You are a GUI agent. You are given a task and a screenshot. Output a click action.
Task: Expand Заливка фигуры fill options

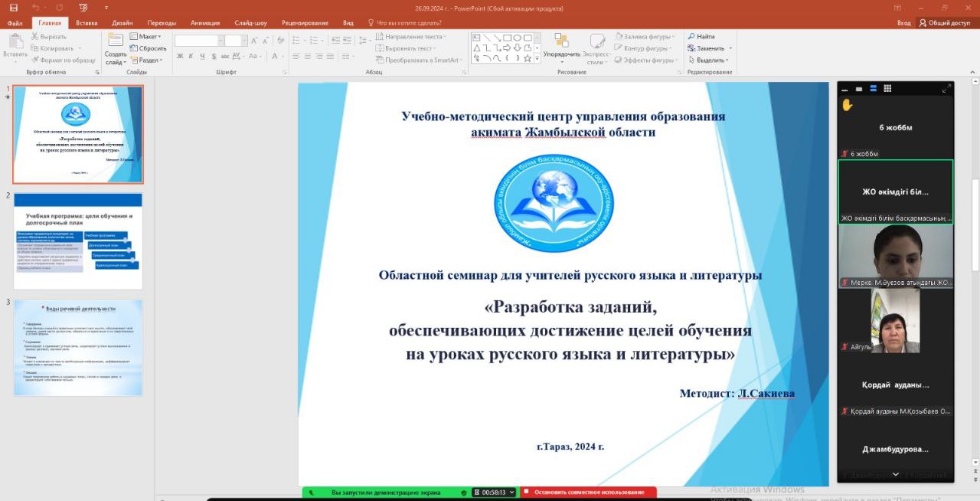pos(645,37)
